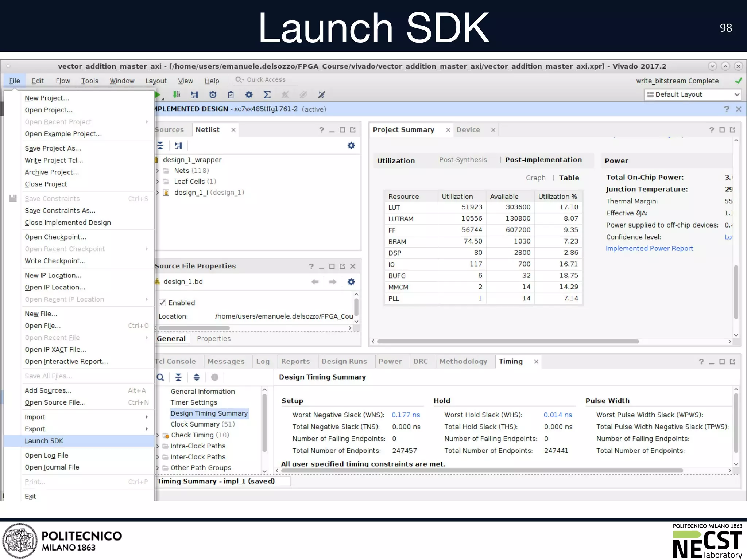Select Clock Summary (51) item

coord(203,424)
